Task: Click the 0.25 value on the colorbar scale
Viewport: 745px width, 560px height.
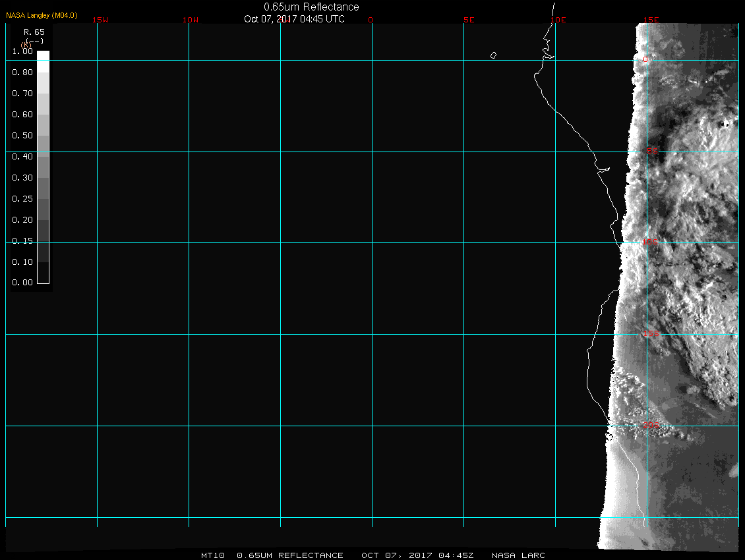Action: pos(22,198)
